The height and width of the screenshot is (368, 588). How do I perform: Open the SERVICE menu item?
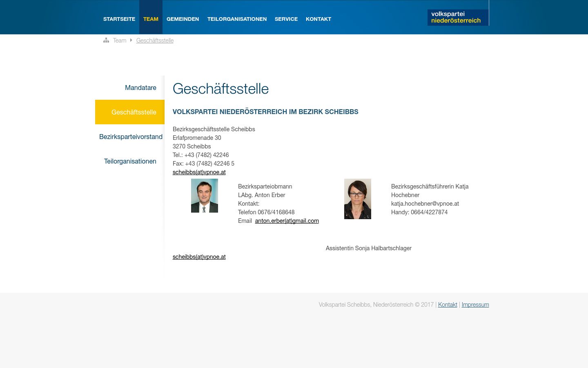coord(286,19)
